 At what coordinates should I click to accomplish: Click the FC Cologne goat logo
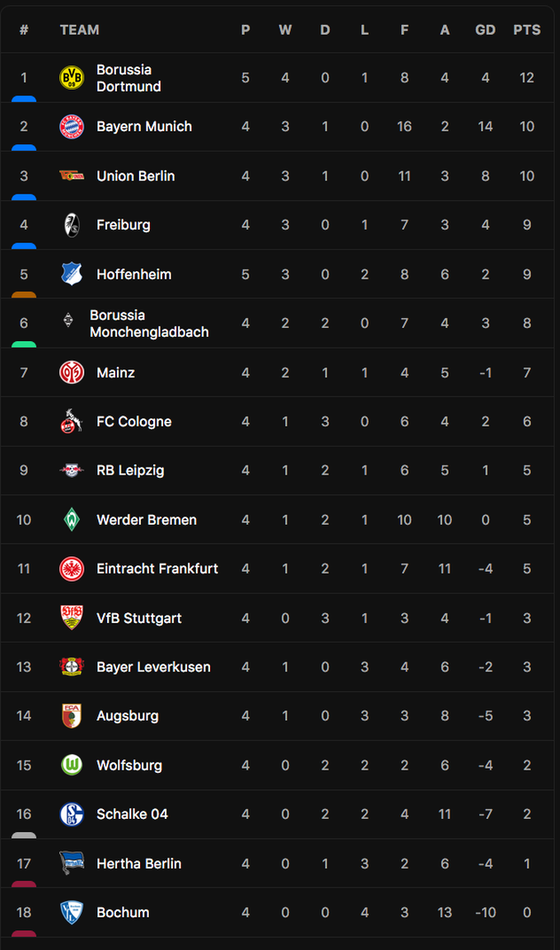[x=72, y=421]
